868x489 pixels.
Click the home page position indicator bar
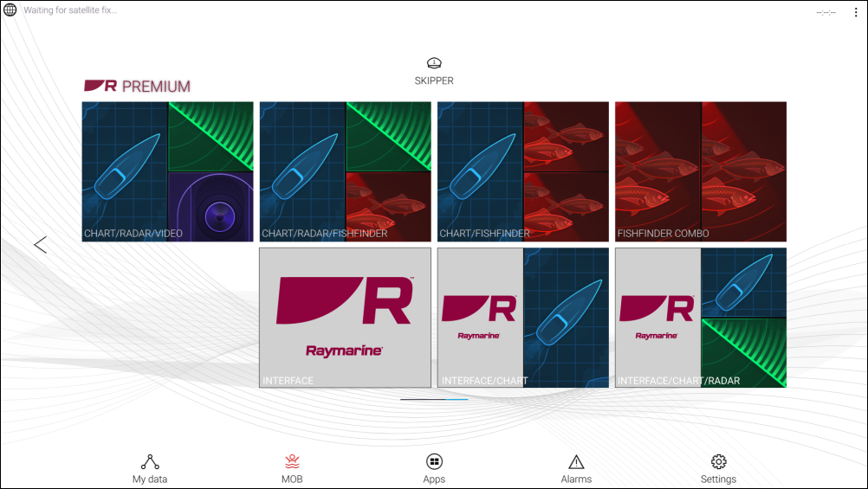[x=434, y=399]
